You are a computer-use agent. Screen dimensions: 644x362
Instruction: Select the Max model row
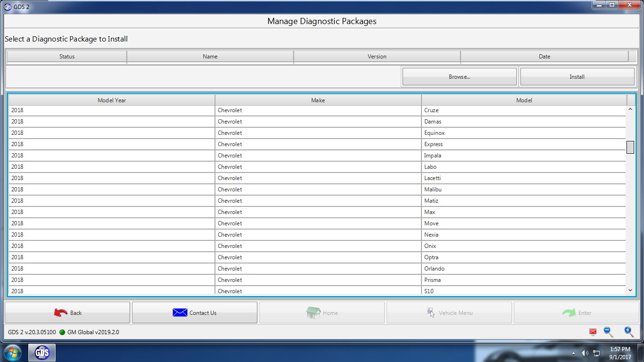click(x=317, y=212)
